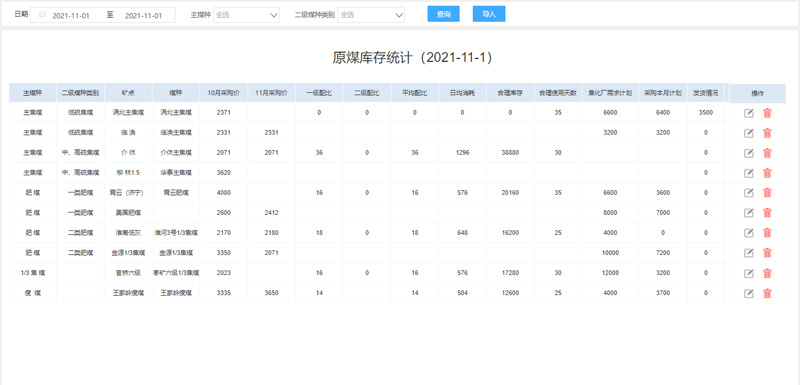This screenshot has height=385, width=800.
Task: Select the 霄云肥煤 cell
Action: pos(176,193)
